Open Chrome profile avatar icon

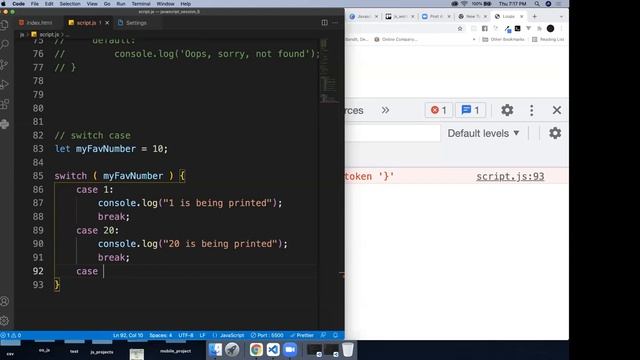pyautogui.click(x=550, y=28)
